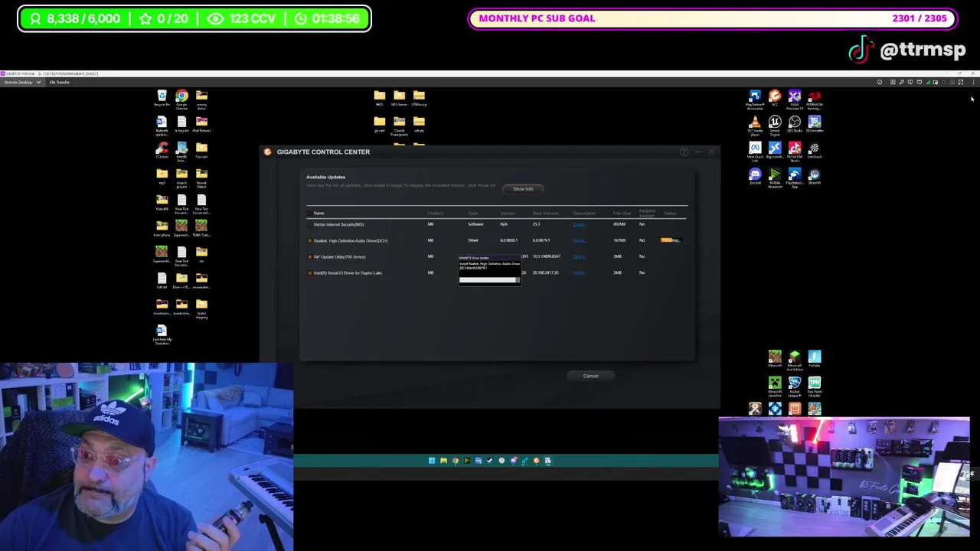Switch to the File Transfer tab
This screenshot has height=551, width=980.
coord(60,82)
